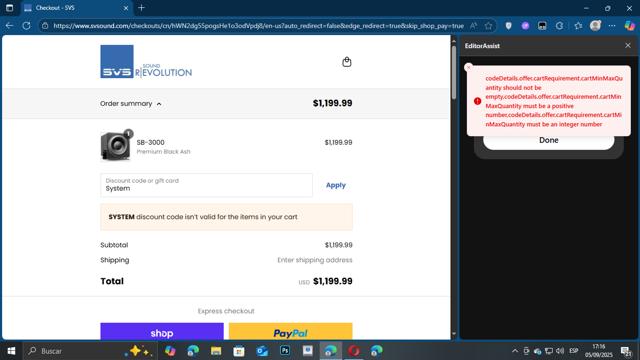Screen dimensions: 640x360
Task: Go back to previous page
Action: pos(9,26)
